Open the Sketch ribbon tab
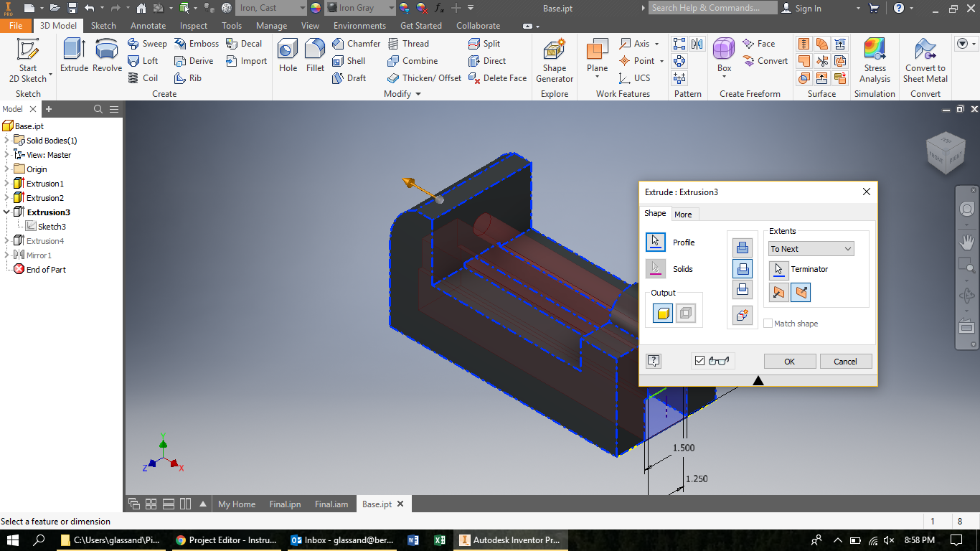Screen dimensions: 980x551 [103, 25]
